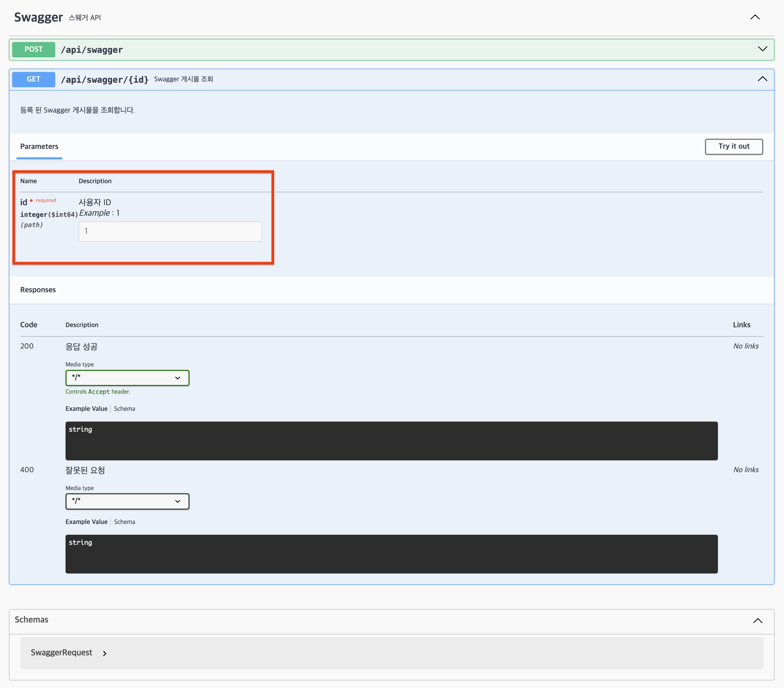Click the id path parameter input field

(x=170, y=231)
